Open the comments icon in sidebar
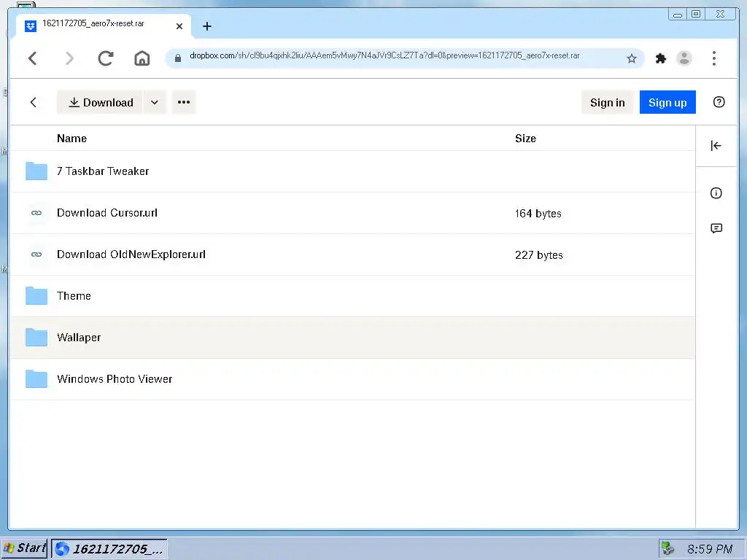 click(x=716, y=228)
